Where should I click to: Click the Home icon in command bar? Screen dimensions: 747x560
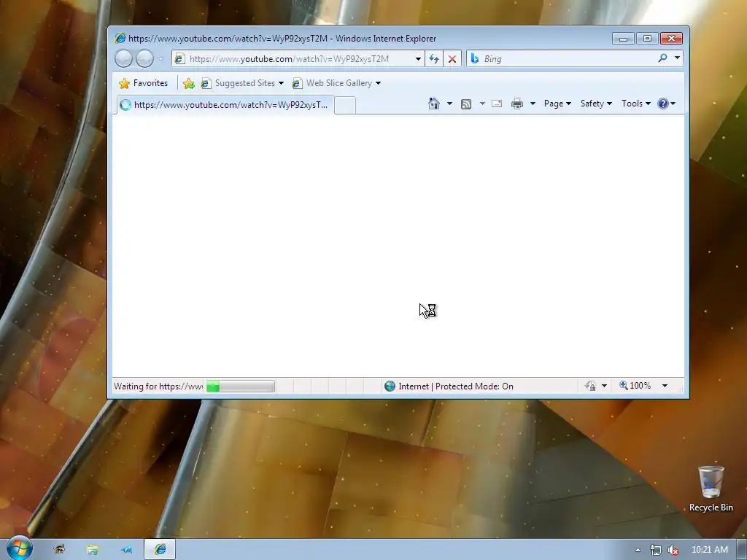point(433,104)
